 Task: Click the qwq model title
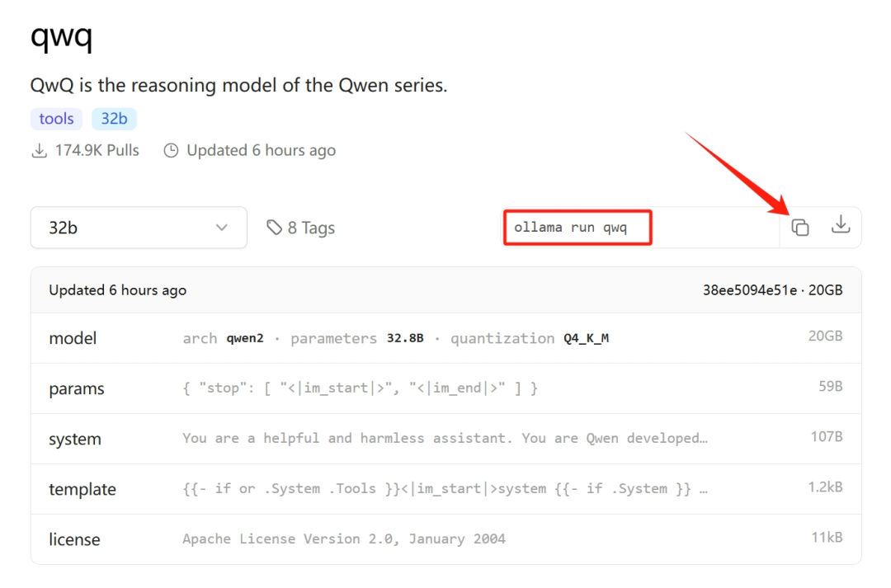(x=62, y=36)
